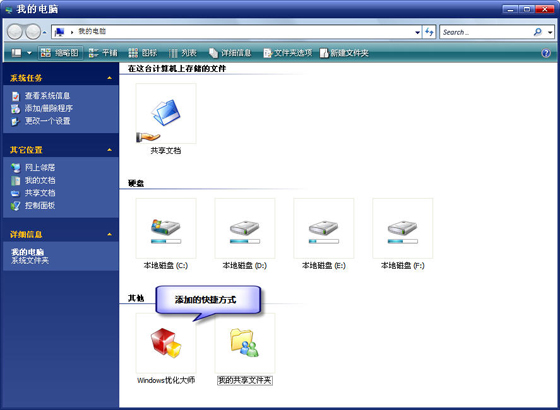Screen dimensions: 560x410
Task: Click the 更改一个设置 link
Action: [47, 121]
